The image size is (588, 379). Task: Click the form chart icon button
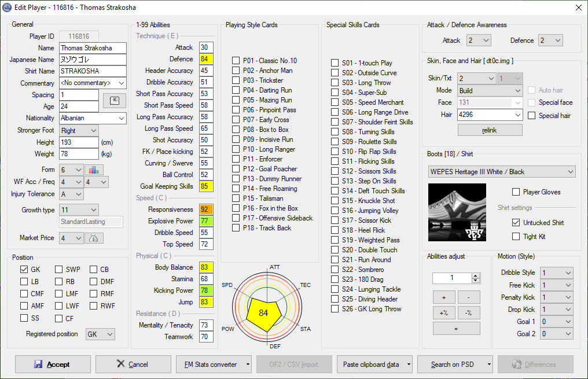pyautogui.click(x=94, y=170)
